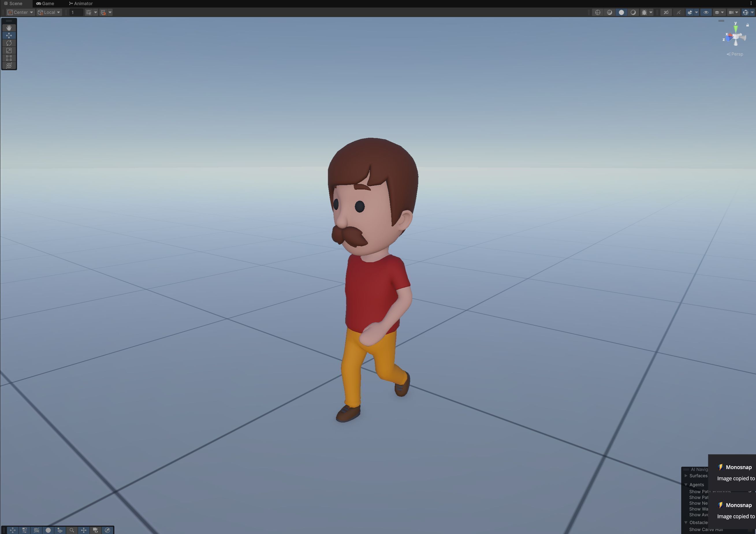Image resolution: width=756 pixels, height=534 pixels.
Task: Collapse the Obstacles section in AI Navigation
Action: 686,522
